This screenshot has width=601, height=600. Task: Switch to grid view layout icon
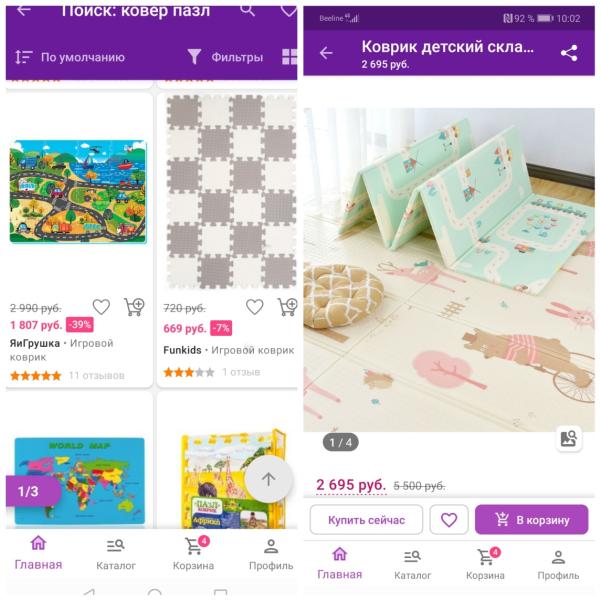tap(289, 57)
